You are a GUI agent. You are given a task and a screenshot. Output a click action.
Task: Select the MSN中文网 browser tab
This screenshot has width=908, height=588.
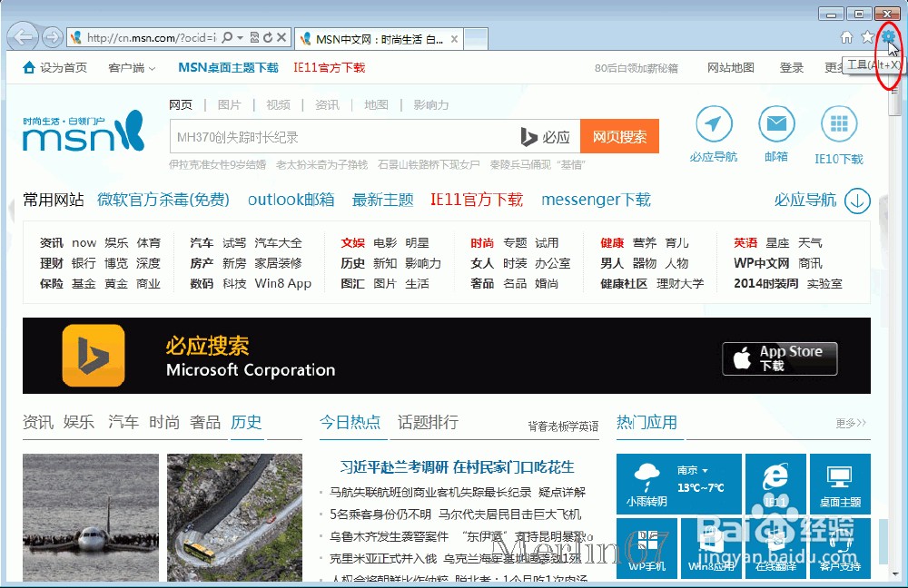(x=380, y=39)
